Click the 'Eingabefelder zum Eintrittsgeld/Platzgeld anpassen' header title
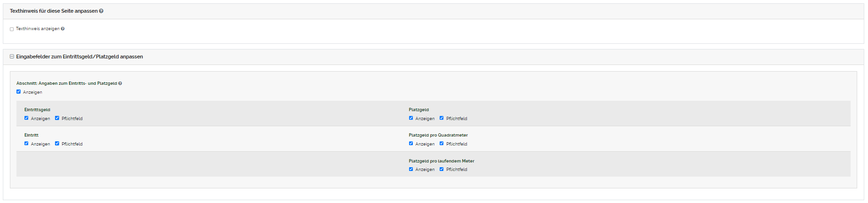The image size is (868, 203). 79,57
